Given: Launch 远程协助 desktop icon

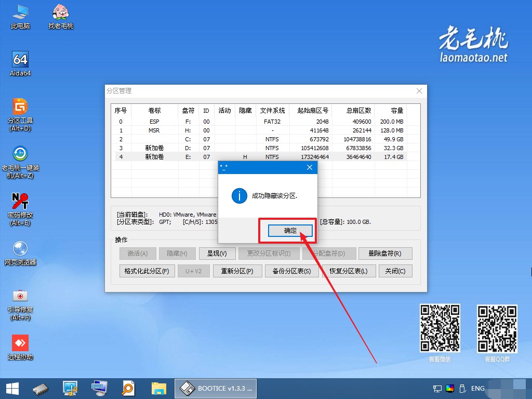Looking at the screenshot, I should coord(20,347).
